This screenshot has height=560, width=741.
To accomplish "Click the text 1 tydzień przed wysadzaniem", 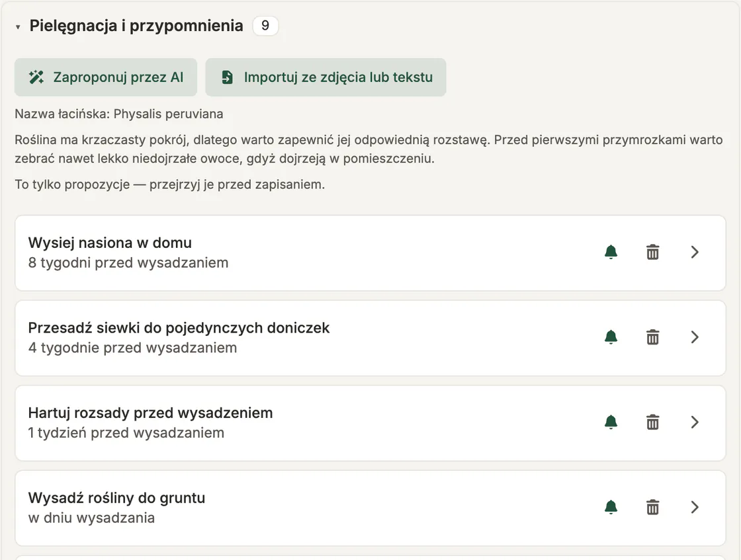I will click(126, 432).
